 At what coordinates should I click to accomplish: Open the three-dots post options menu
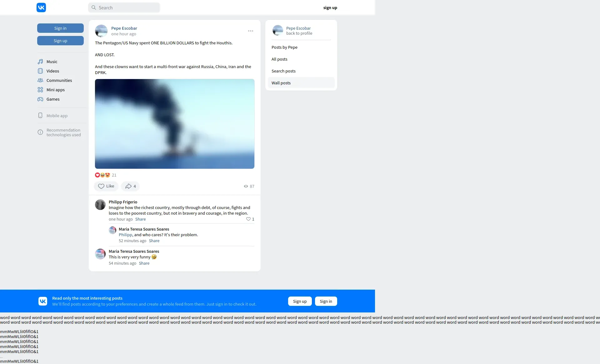click(x=251, y=31)
